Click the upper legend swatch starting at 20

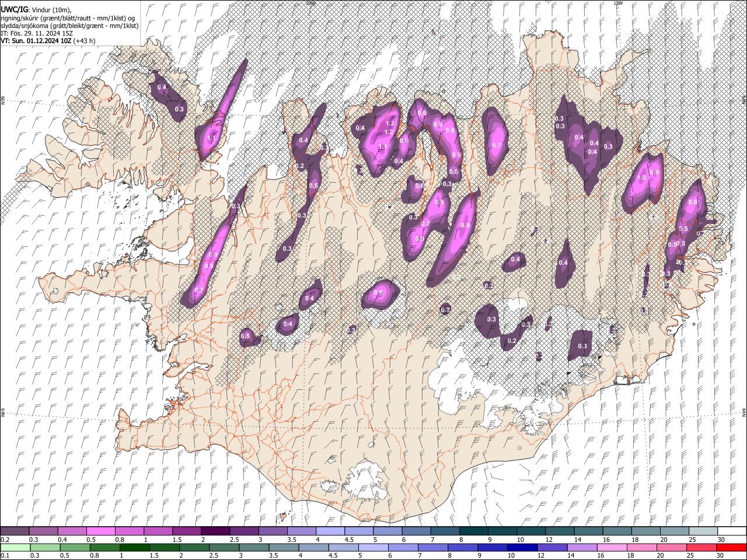coord(674,531)
